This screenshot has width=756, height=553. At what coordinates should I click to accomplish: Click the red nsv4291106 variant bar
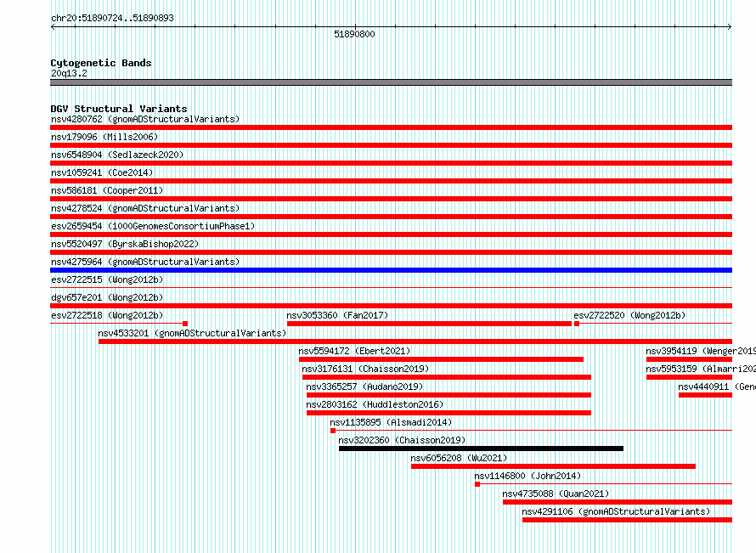coord(627,520)
